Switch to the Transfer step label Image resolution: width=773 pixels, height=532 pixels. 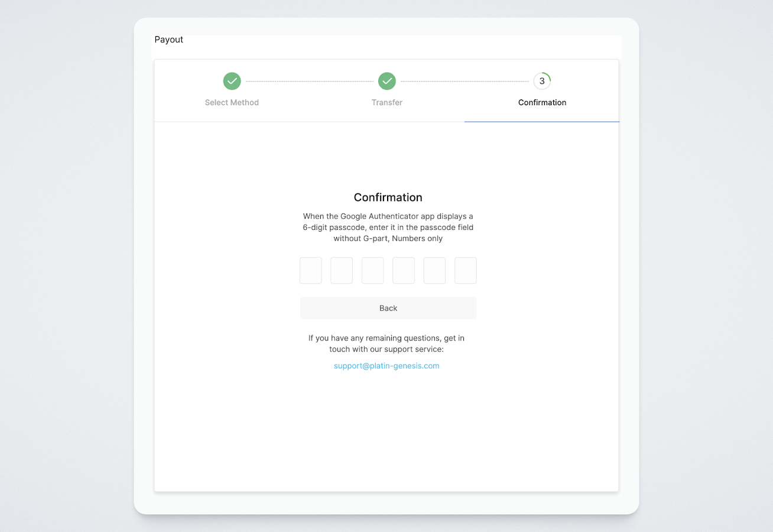tap(387, 102)
